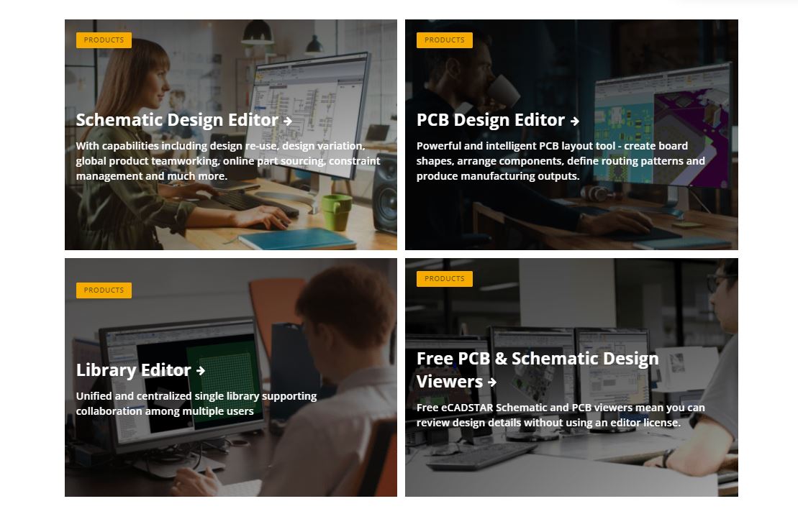Click the PRODUCTS tag on Schematic Design card

click(x=104, y=40)
